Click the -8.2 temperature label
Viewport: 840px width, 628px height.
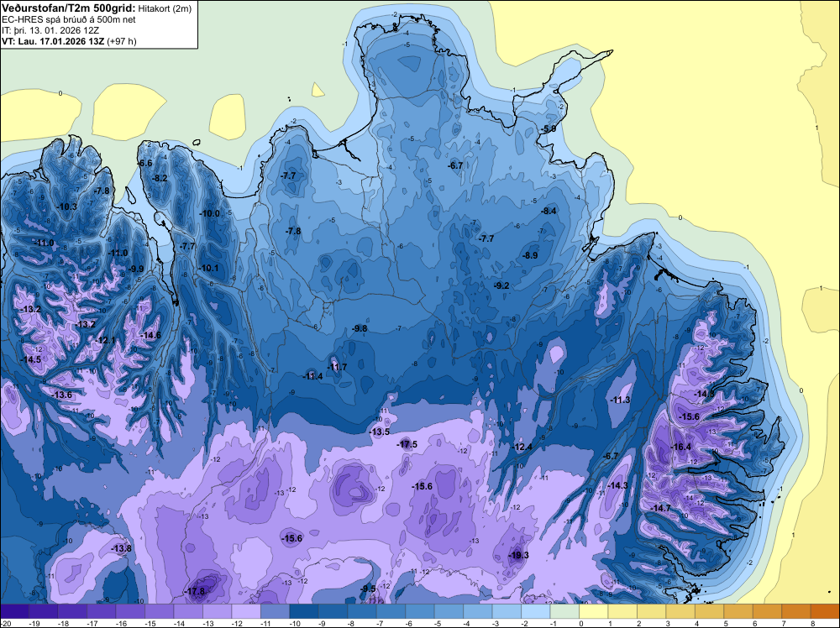click(159, 178)
